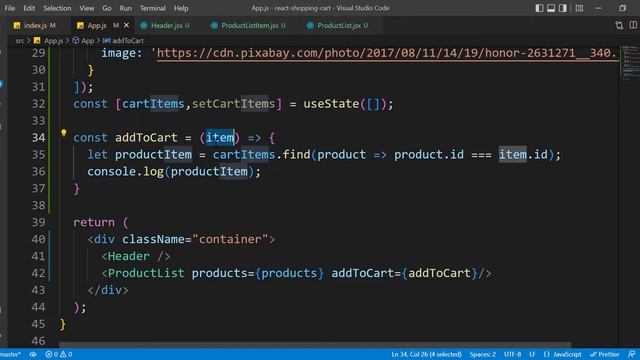Toggle the primary side bar layout icon

539,8
